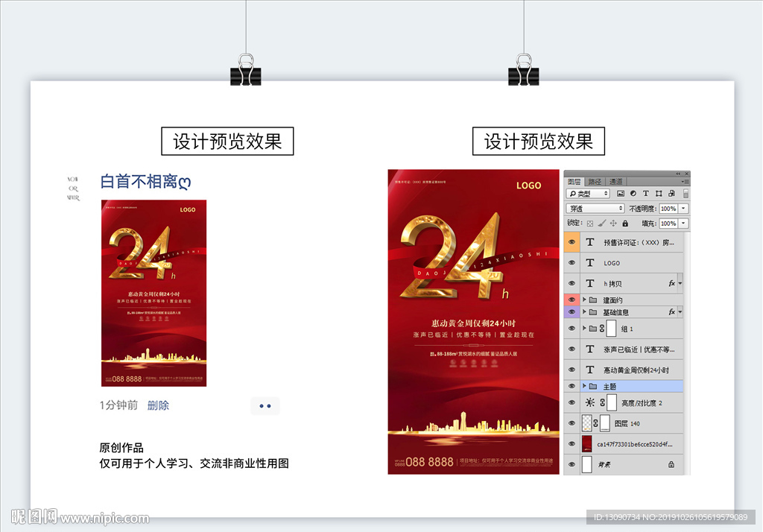Click the two-dot more options button
Image resolution: width=763 pixels, height=532 pixels.
click(265, 405)
